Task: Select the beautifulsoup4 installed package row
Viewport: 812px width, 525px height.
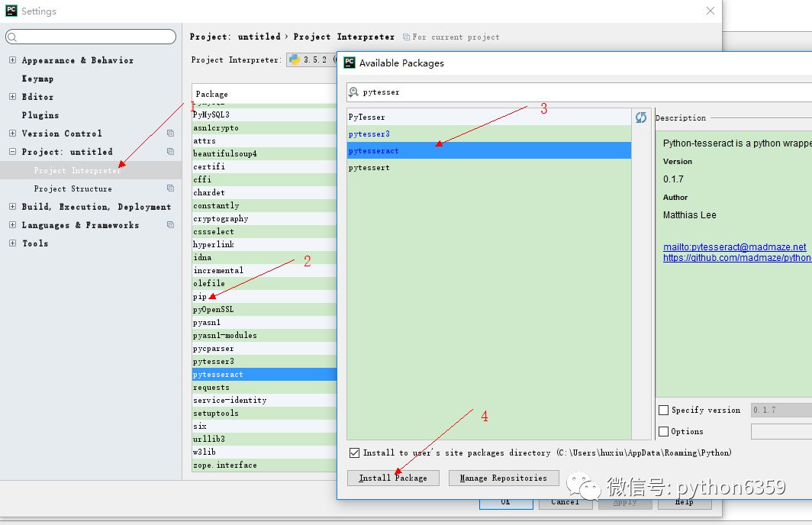Action: pos(264,154)
